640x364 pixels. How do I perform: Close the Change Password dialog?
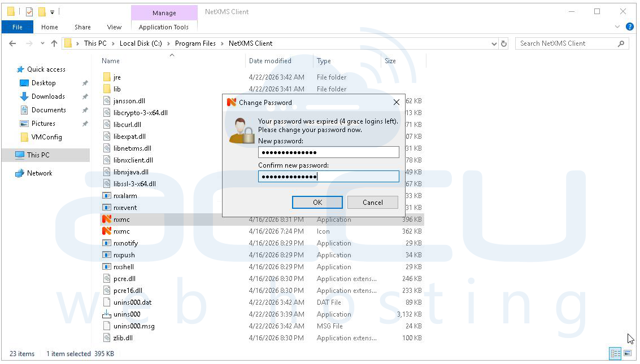point(397,102)
